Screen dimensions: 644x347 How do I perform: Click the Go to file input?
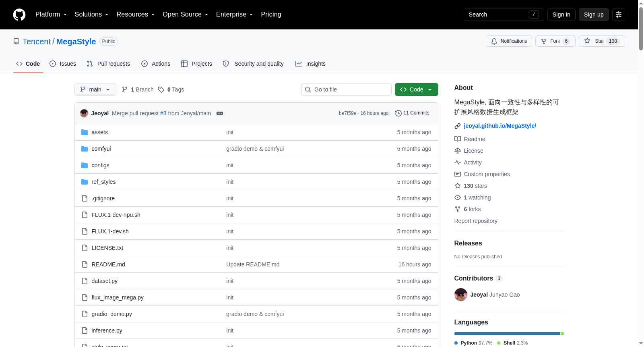346,89
